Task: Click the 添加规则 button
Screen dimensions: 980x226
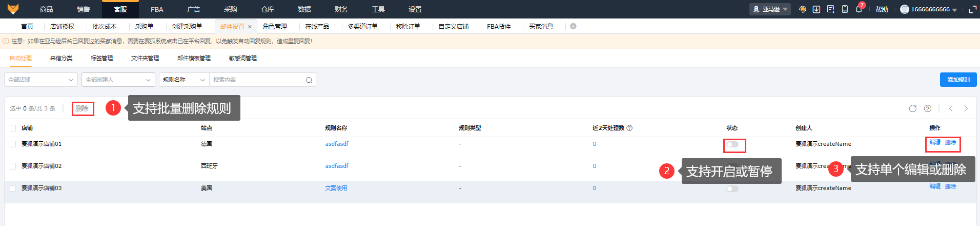Action: pos(958,80)
